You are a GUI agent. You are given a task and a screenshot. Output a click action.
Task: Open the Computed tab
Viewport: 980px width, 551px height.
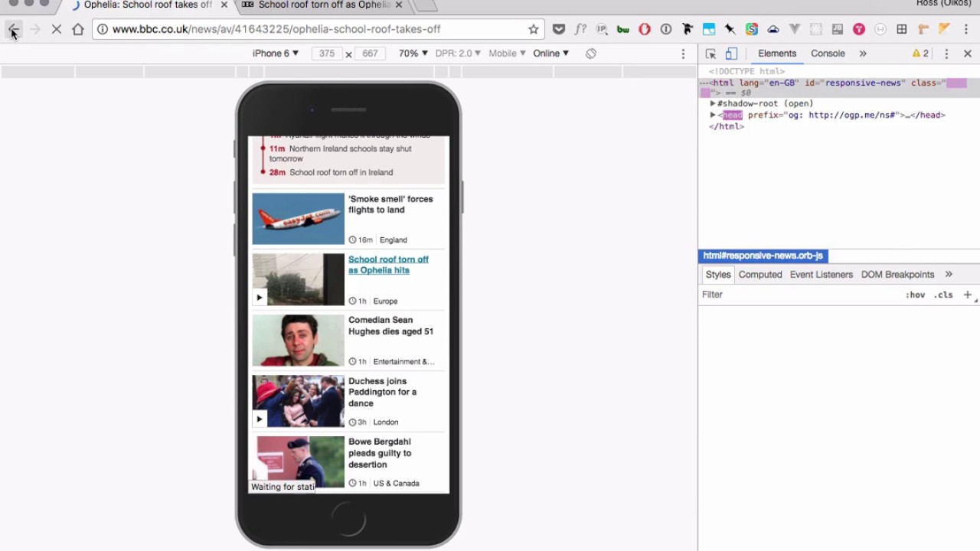[x=760, y=275]
